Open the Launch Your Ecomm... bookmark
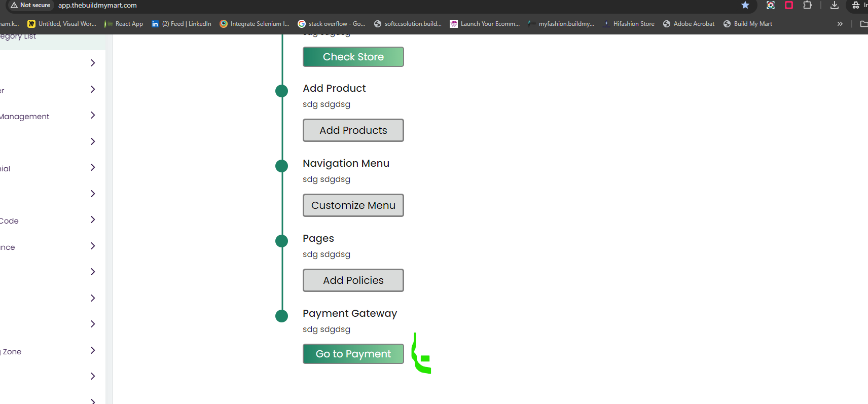Screen dimensions: 868x404 [x=485, y=24]
